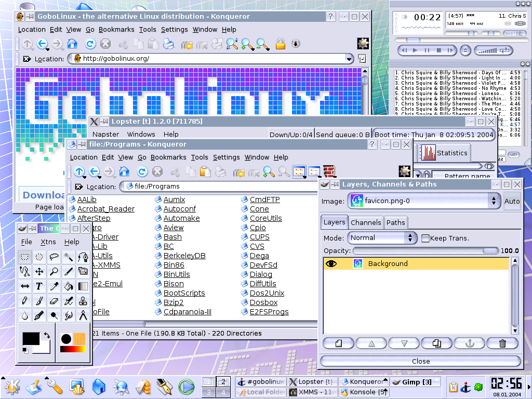Select the Bucket Fill tool

69,286
